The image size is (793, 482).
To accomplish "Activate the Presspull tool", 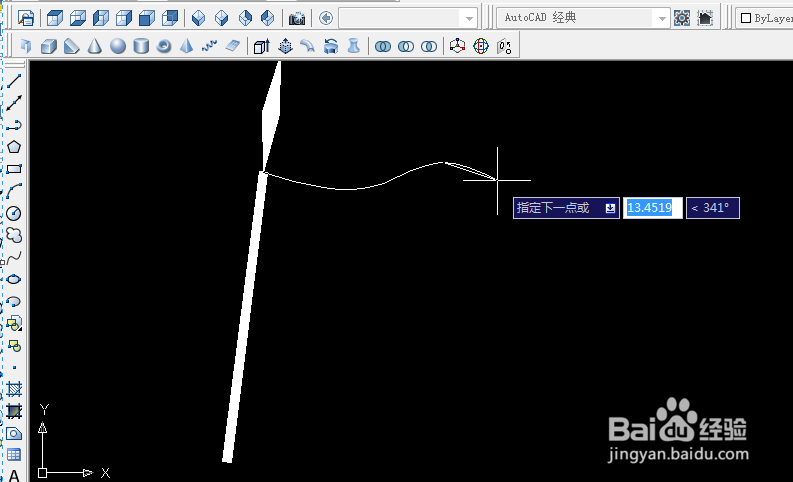I will tap(285, 47).
